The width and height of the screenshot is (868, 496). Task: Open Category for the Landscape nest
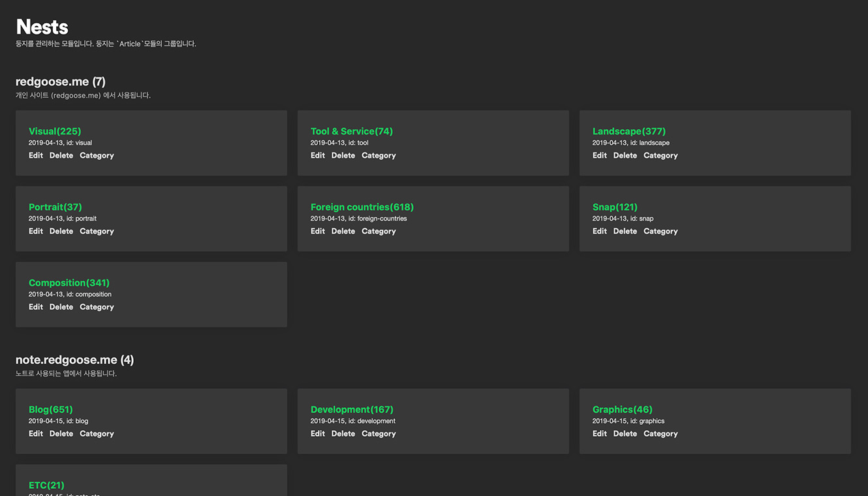[660, 155]
